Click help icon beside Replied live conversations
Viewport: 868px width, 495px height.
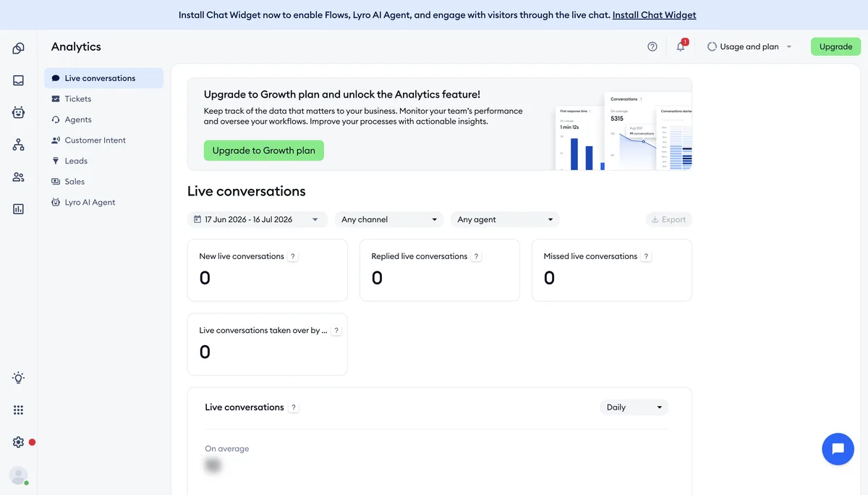(x=476, y=256)
